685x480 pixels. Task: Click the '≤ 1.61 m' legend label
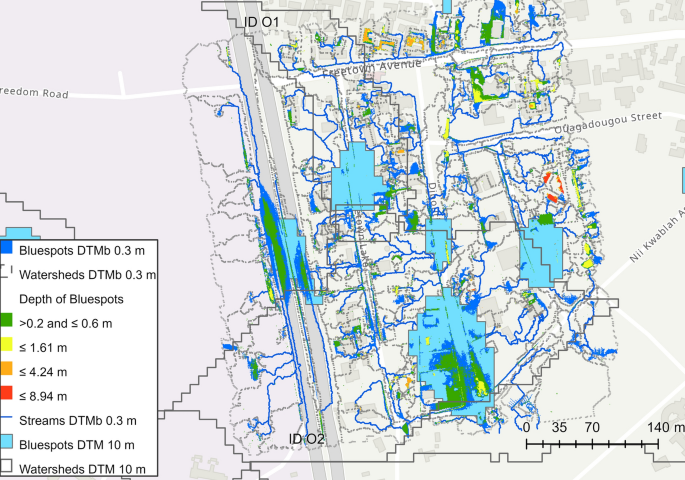click(x=43, y=348)
